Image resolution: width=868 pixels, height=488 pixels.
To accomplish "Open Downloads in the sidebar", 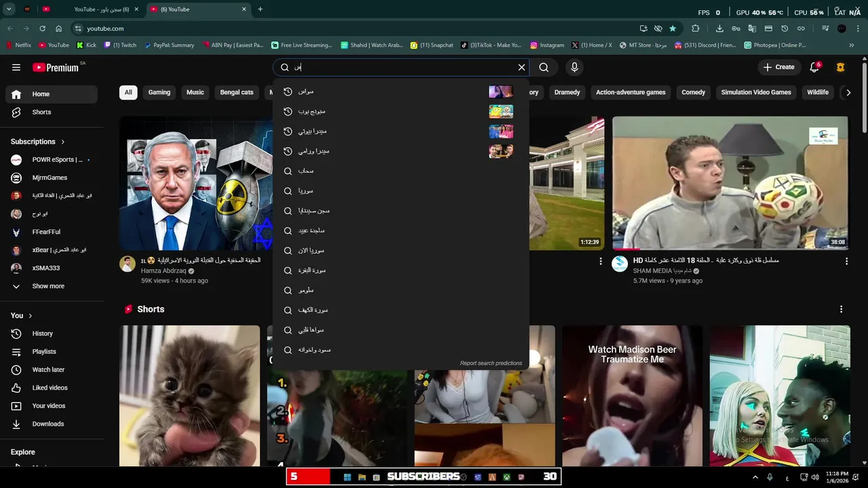I will click(x=52, y=424).
